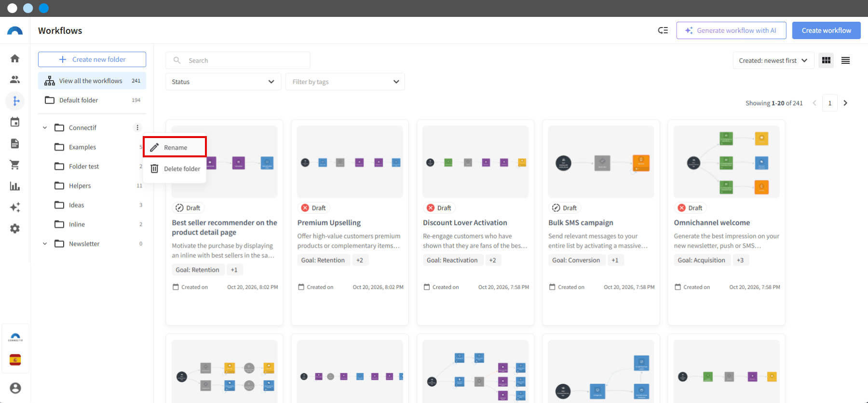Click the Search workflows field
Viewport: 868px width, 403px height.
[238, 60]
